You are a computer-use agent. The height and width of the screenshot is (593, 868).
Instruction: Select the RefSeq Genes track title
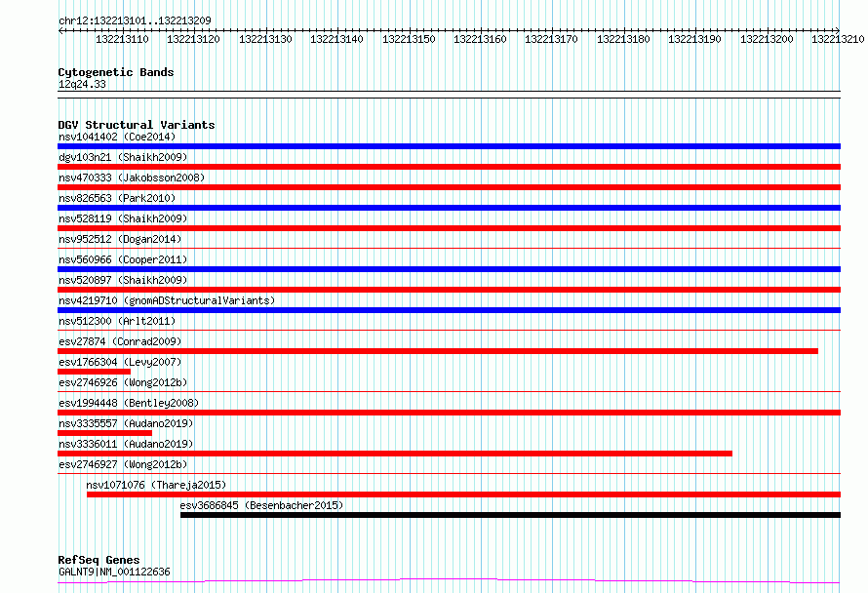pos(99,560)
